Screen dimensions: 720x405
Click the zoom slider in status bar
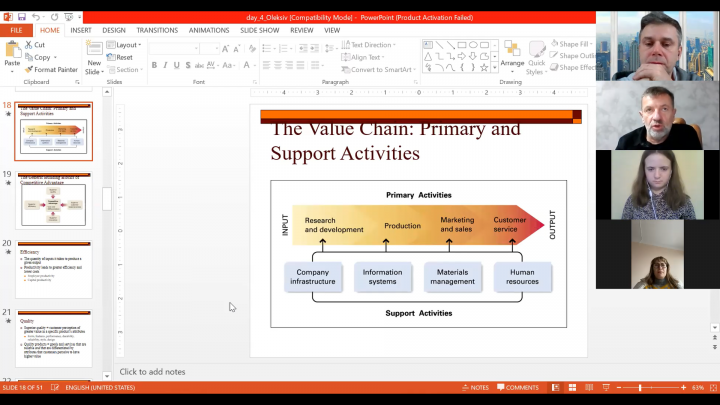click(x=640, y=388)
